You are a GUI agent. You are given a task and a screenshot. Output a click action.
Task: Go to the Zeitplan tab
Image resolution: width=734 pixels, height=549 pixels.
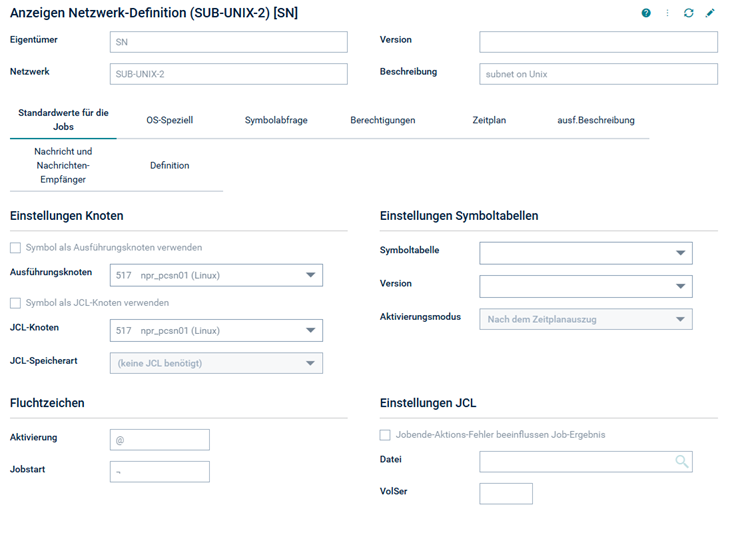coord(489,120)
